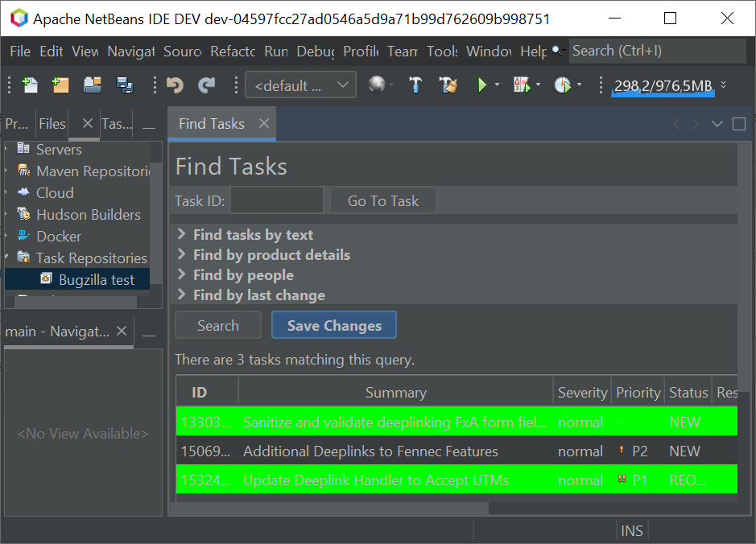Expand Find by product details section
Viewport: 756px width, 544px height.
coord(181,254)
